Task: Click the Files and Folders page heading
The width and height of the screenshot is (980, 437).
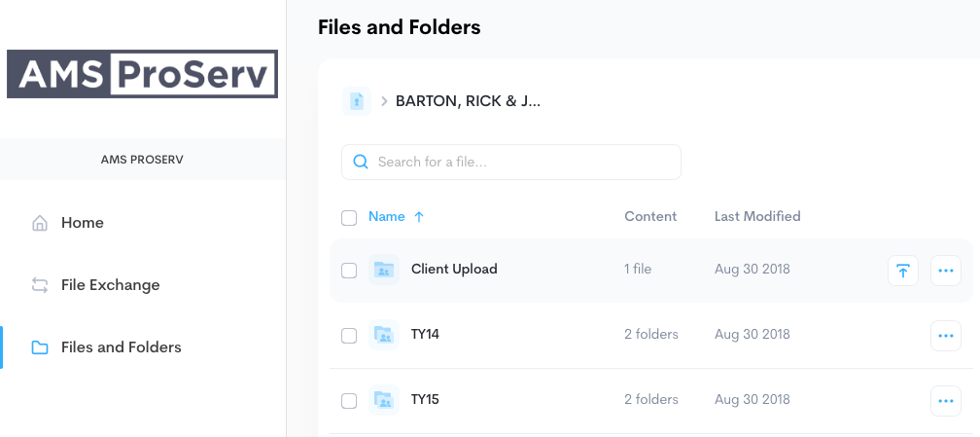Action: 400,27
